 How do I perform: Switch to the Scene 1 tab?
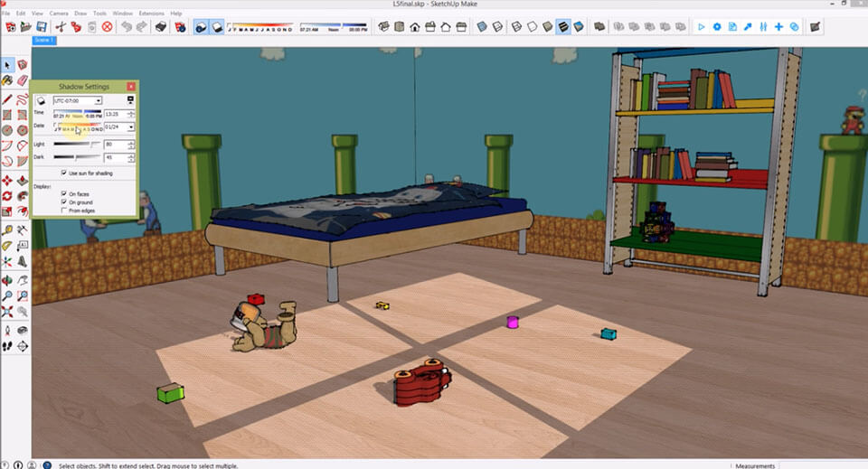tap(44, 41)
